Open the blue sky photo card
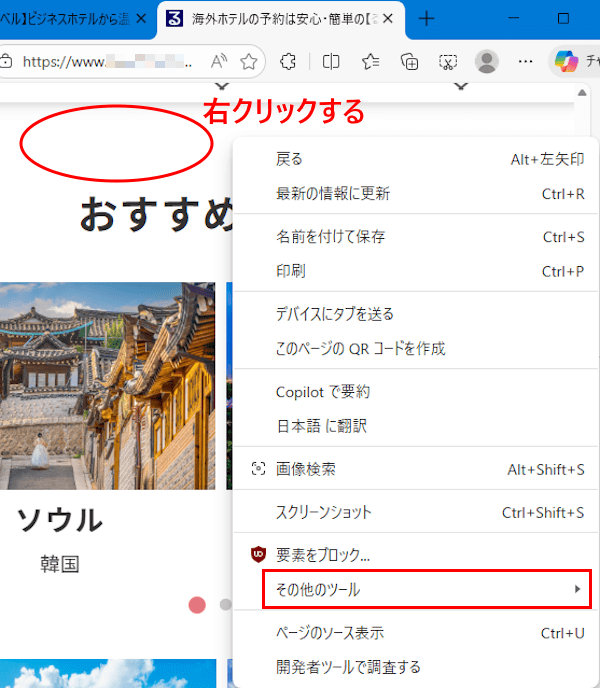This screenshot has height=688, width=600. coord(108,673)
